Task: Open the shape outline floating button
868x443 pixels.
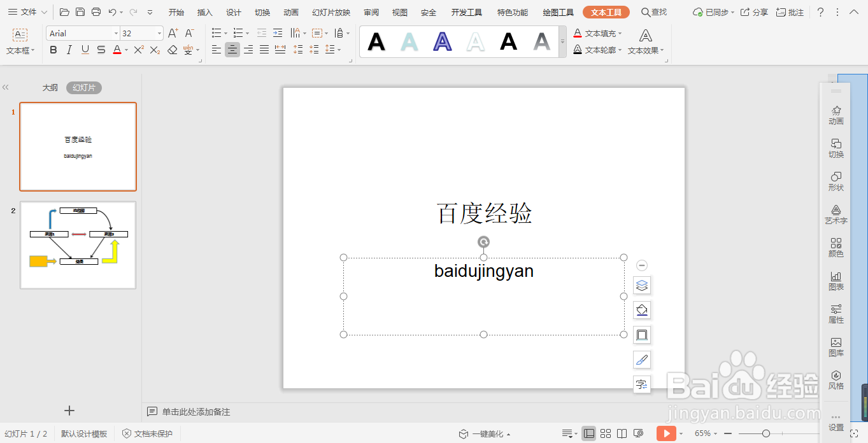Action: 642,335
